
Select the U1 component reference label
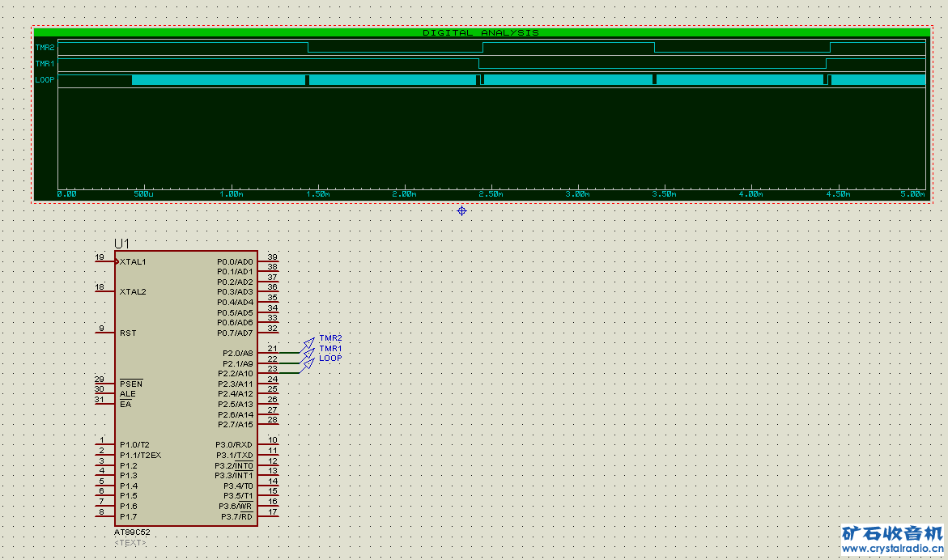[121, 244]
